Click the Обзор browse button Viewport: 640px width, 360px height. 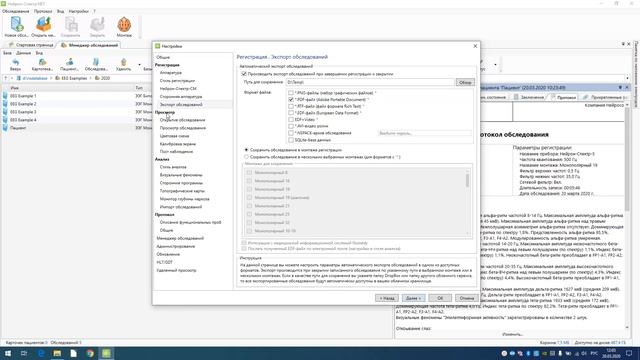pos(465,82)
